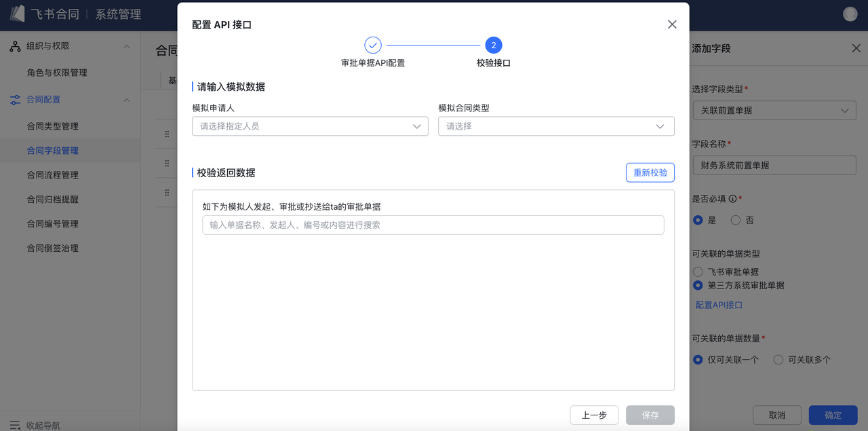
Task: Close the 配置 API 接口 dialog
Action: tap(672, 24)
